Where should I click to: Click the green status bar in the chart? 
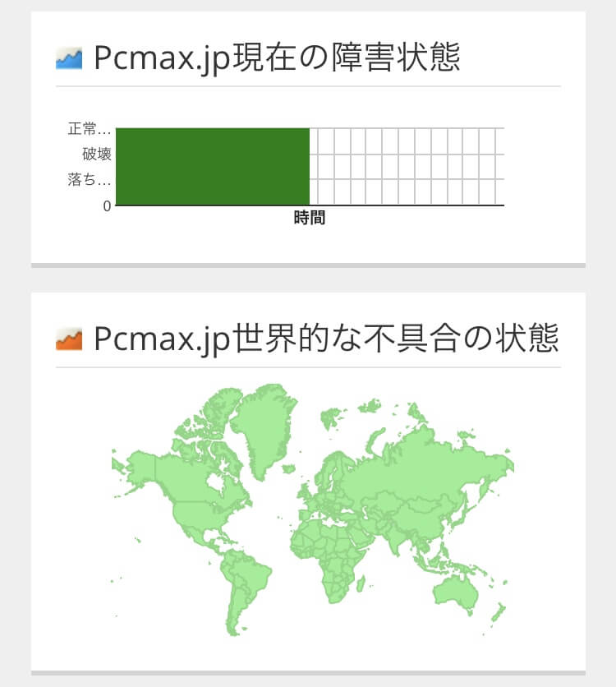coord(213,166)
